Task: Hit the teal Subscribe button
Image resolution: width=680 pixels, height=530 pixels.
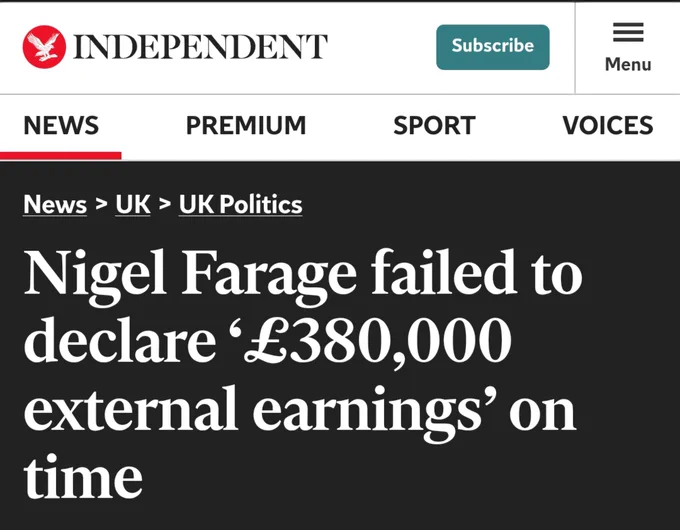Action: click(493, 47)
